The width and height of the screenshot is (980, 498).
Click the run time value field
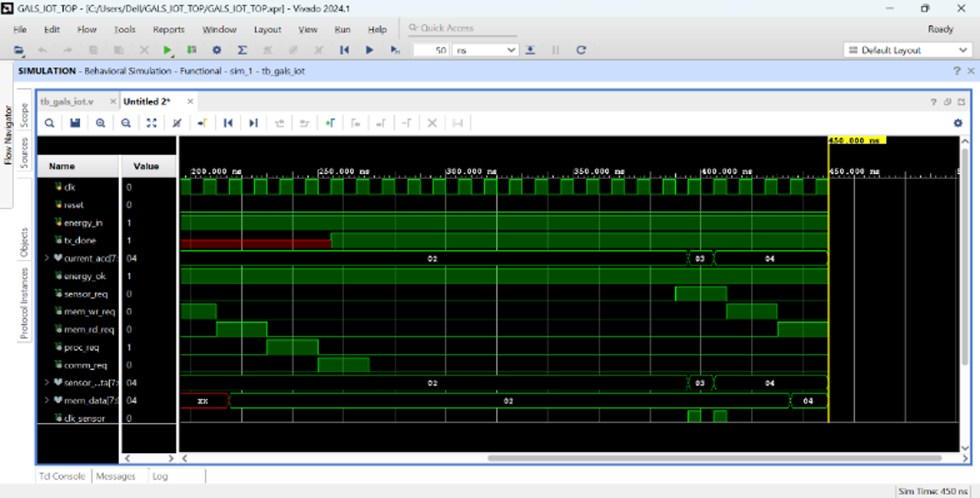coord(430,50)
